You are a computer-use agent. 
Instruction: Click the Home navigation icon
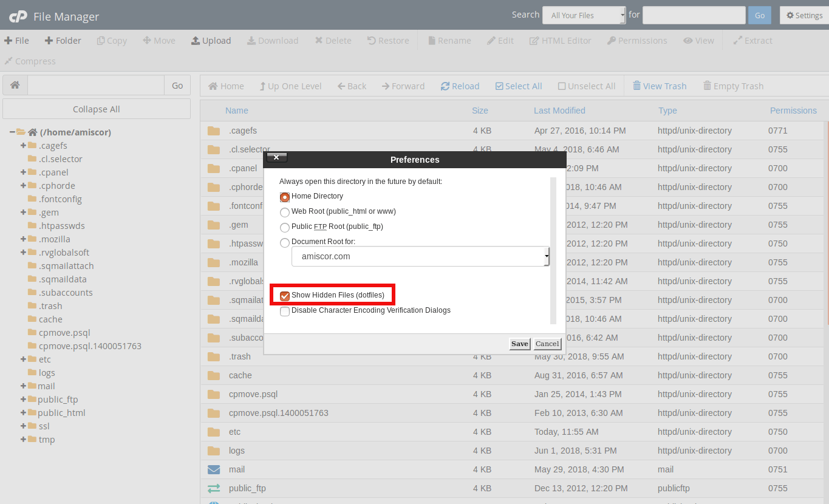tap(225, 86)
